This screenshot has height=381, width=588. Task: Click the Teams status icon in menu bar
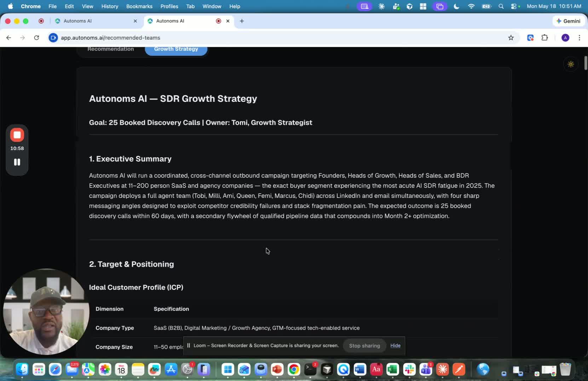pyautogui.click(x=396, y=6)
